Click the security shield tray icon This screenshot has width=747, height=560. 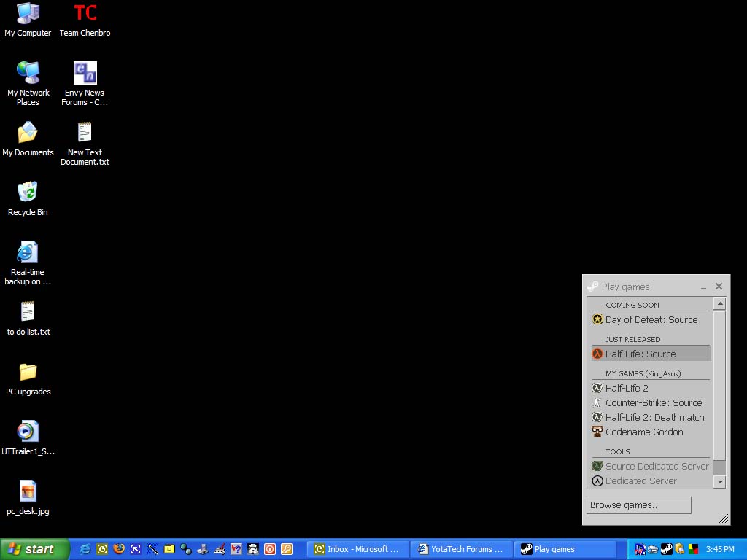point(680,549)
